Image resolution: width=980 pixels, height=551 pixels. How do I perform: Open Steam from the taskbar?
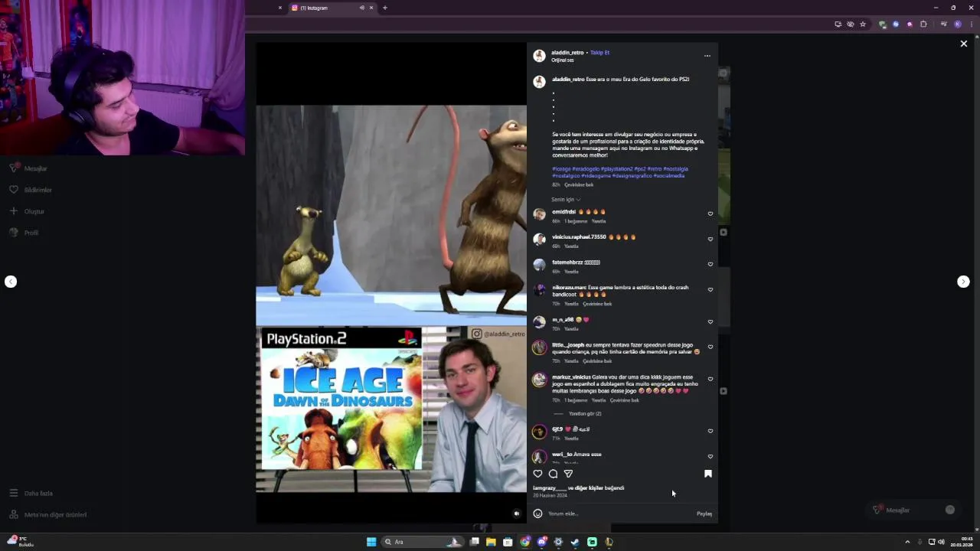tap(575, 542)
